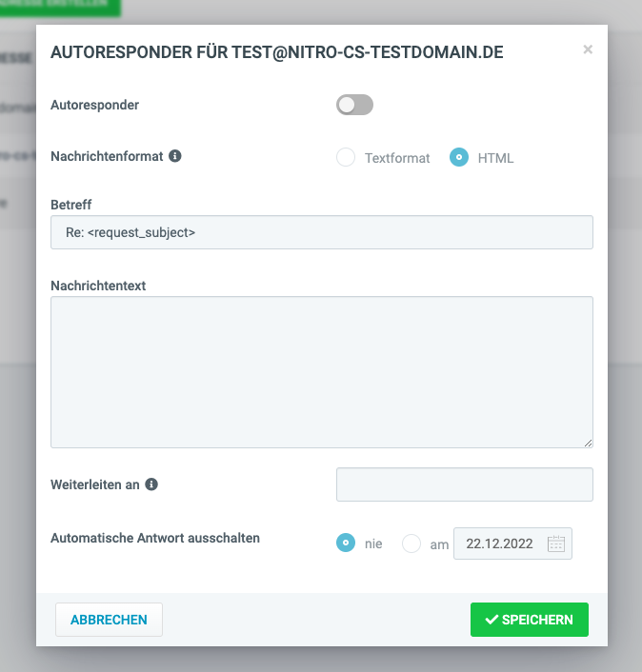Toggle the Autoresponder switch on
The image size is (642, 672).
click(x=354, y=105)
